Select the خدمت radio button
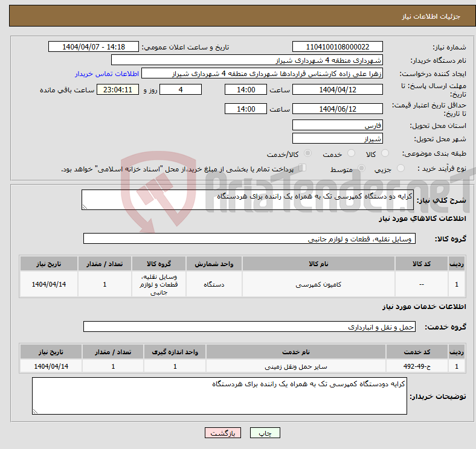This screenshot has width=476, height=449. [x=351, y=153]
